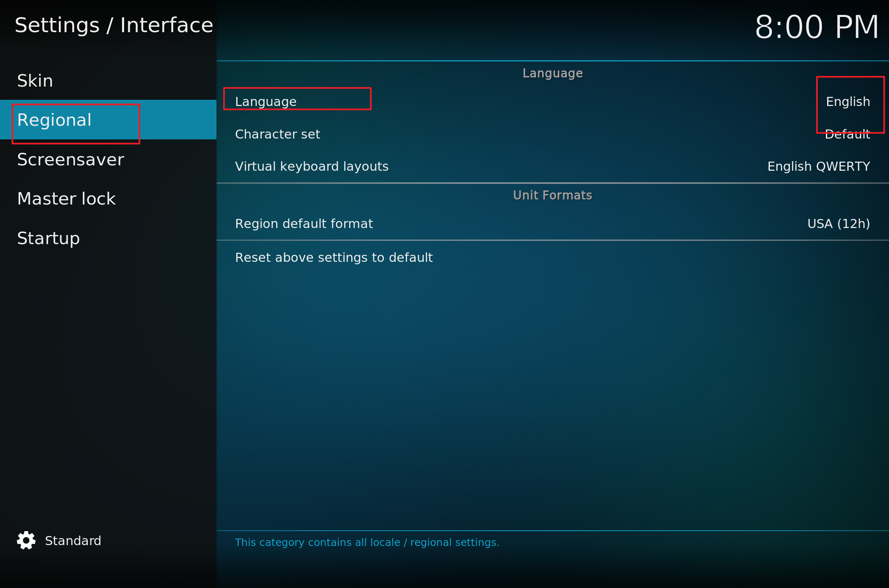Click the 8:00 PM clock display
Viewport: 889px width, 588px height.
(x=817, y=27)
